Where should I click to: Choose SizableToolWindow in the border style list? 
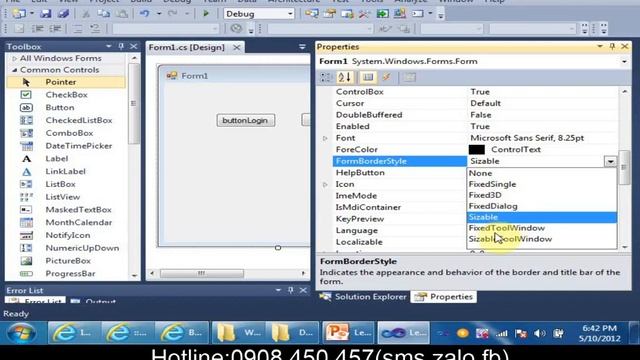point(542,239)
